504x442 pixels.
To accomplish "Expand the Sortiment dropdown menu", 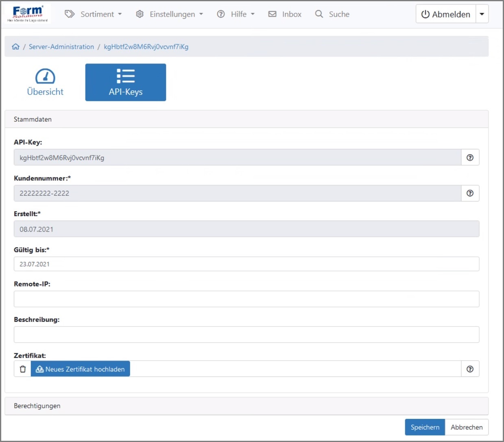I will pyautogui.click(x=94, y=14).
